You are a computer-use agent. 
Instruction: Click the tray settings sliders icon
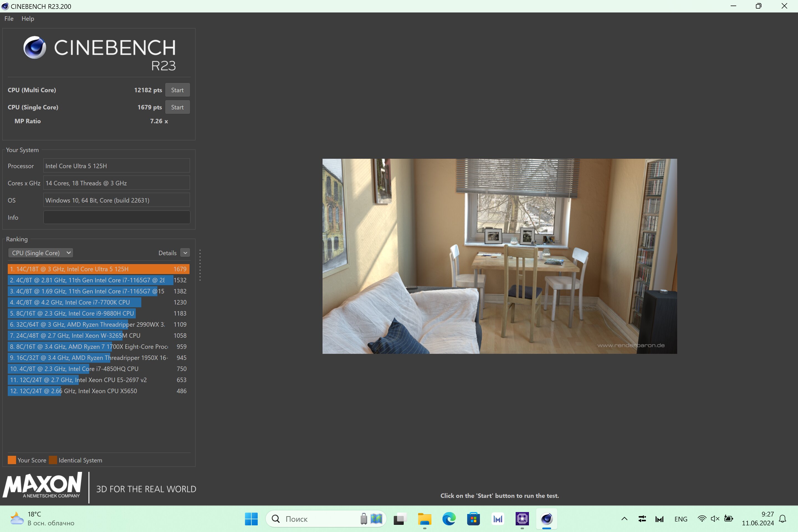[x=642, y=519]
